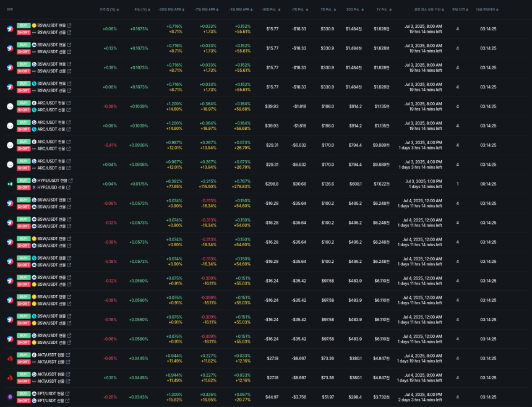This screenshot has width=532, height=407.
Task: Sort by the 1Y PnL column header
Action: click(383, 10)
